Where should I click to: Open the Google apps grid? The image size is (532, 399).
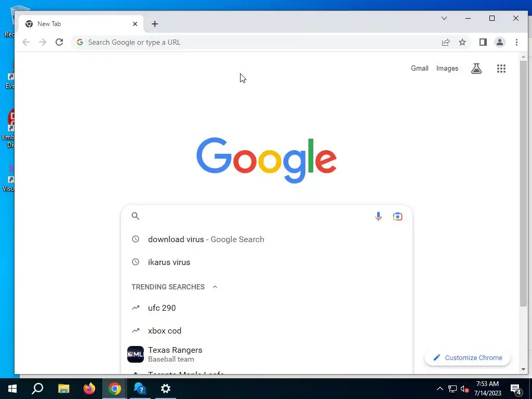coord(501,69)
